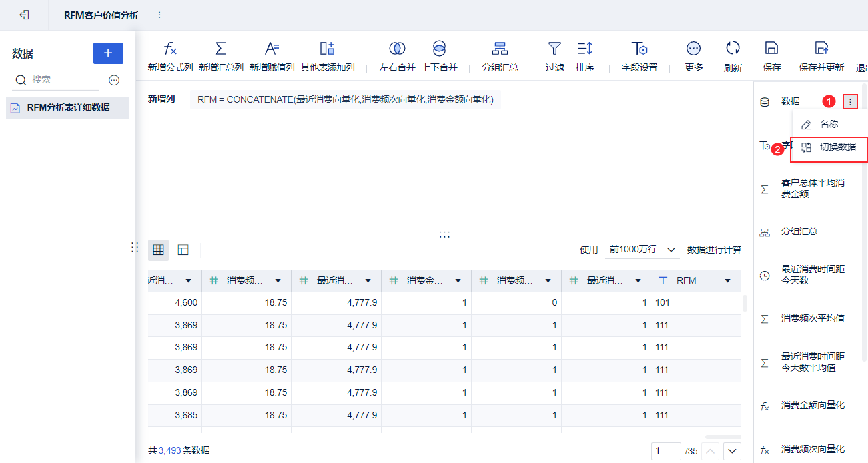Click the 刷新 refresh icon
868x463 pixels.
click(733, 49)
